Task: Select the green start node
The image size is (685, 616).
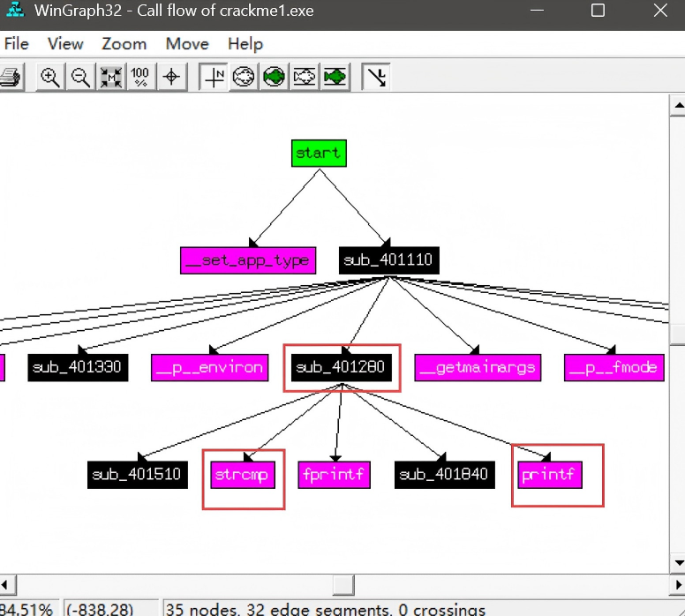Action: pos(319,154)
